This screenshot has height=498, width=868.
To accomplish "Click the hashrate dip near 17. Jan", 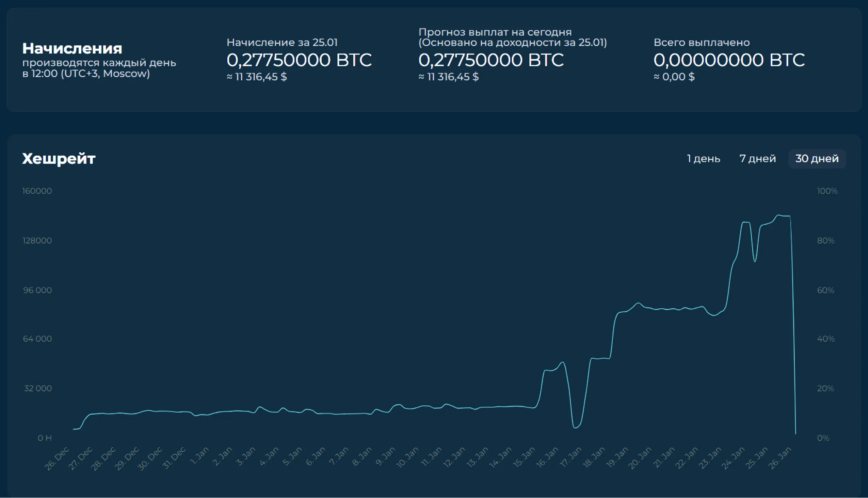I will click(576, 427).
